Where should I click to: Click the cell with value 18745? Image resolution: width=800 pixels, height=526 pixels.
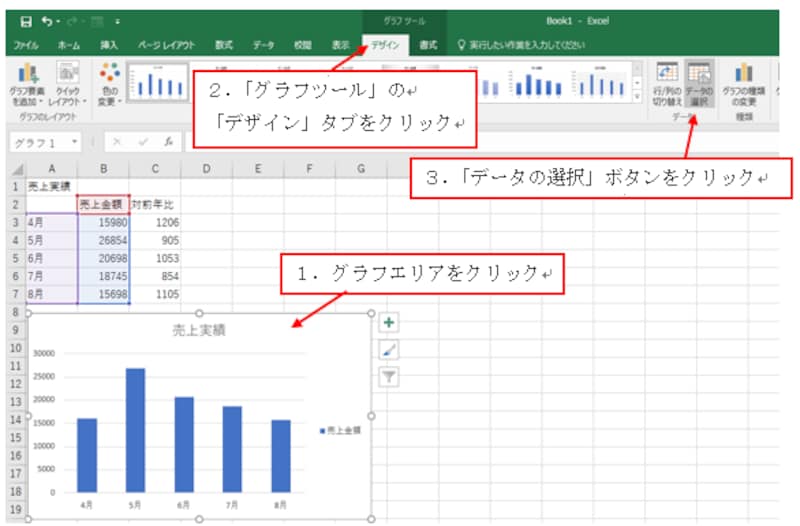click(104, 276)
